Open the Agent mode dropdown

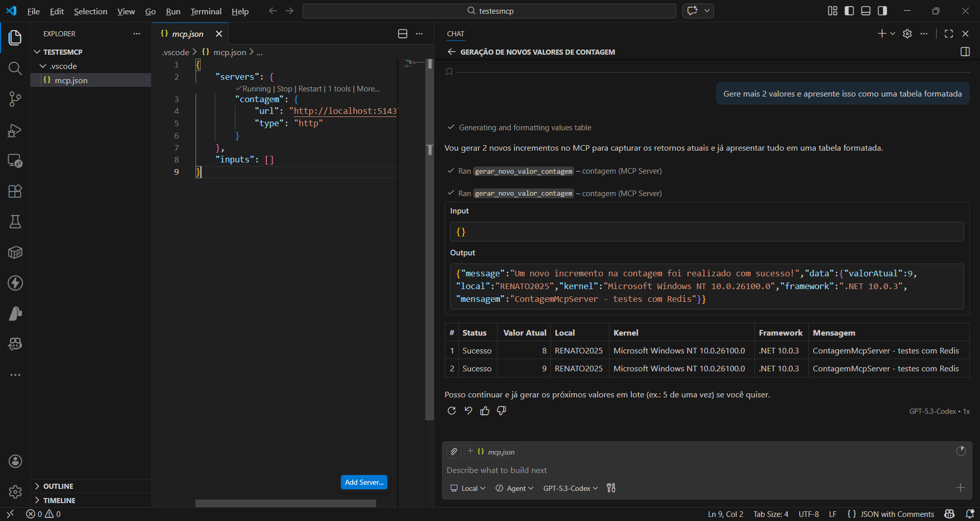pos(514,488)
